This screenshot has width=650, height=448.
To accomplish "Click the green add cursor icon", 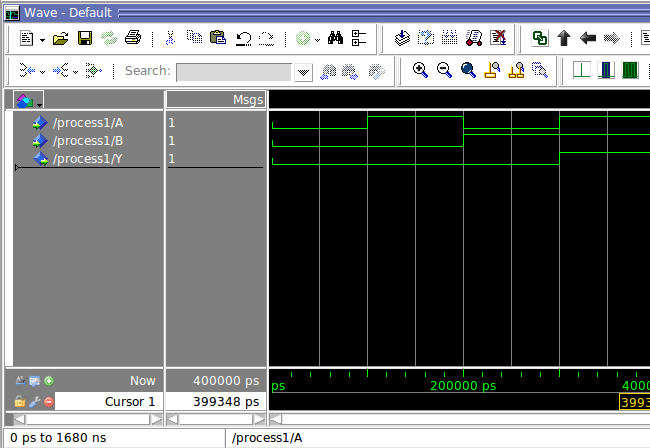I will pyautogui.click(x=49, y=381).
